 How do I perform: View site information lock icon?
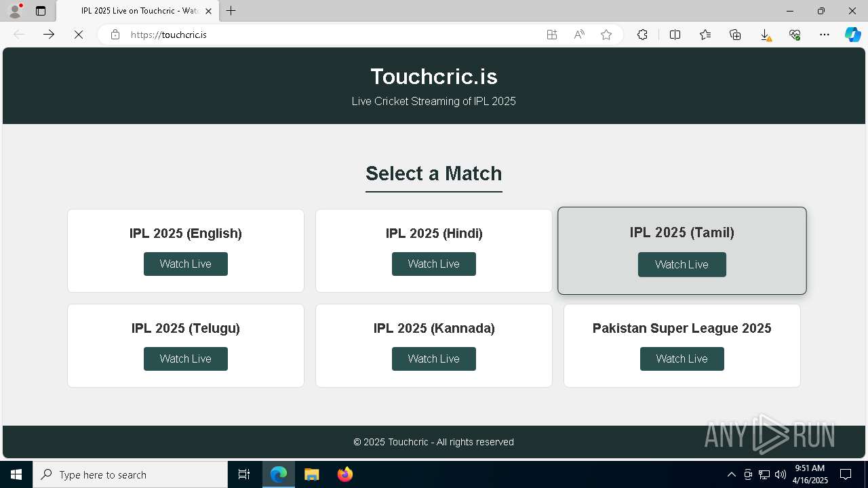[115, 35]
